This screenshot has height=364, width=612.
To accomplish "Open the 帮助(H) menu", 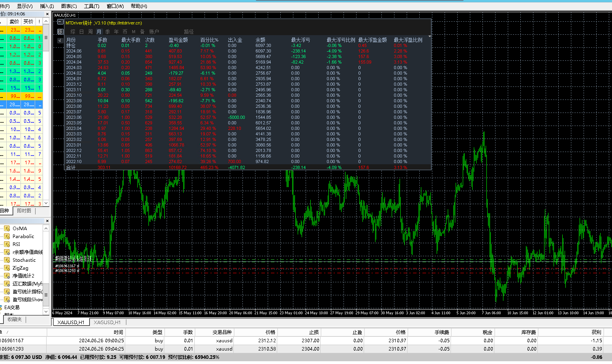I will [x=139, y=6].
